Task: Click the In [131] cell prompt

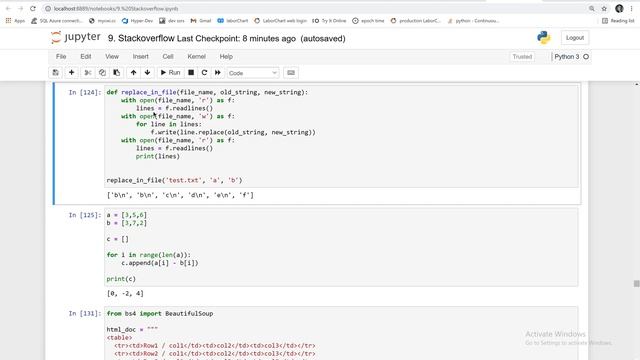Action: point(84,313)
